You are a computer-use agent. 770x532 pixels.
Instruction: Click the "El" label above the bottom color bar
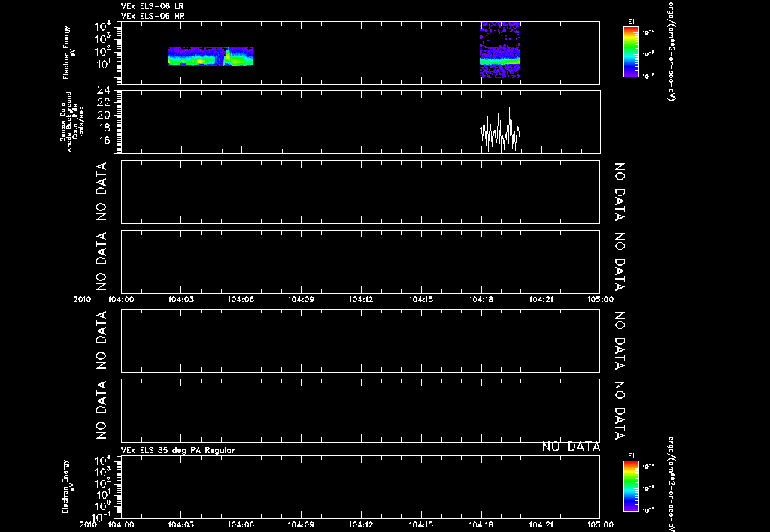631,456
